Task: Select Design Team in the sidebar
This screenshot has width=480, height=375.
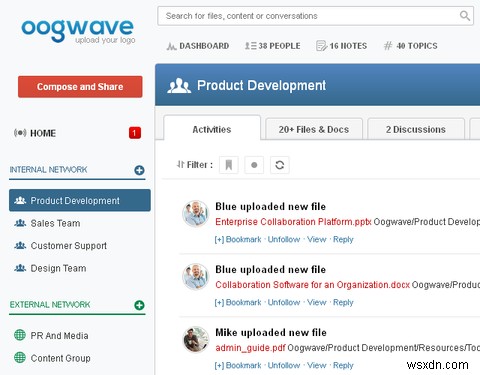Action: (x=58, y=268)
